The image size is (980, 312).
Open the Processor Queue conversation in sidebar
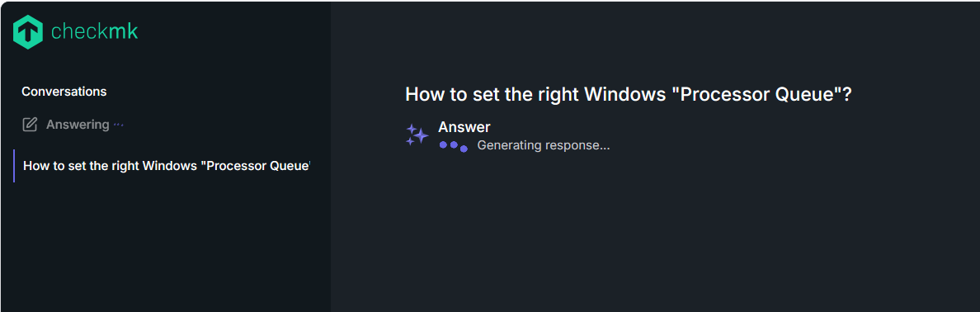click(167, 166)
